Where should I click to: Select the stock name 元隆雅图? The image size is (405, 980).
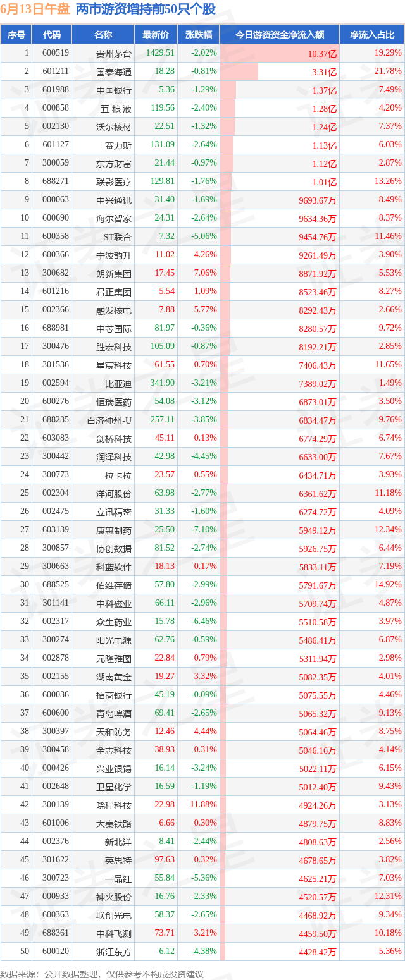point(114,658)
